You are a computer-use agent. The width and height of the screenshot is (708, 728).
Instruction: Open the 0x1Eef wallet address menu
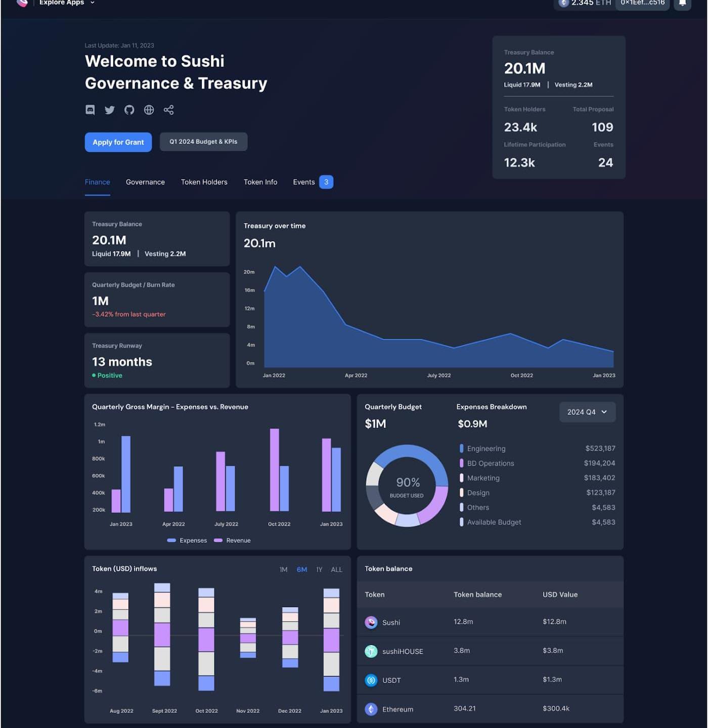click(642, 3)
